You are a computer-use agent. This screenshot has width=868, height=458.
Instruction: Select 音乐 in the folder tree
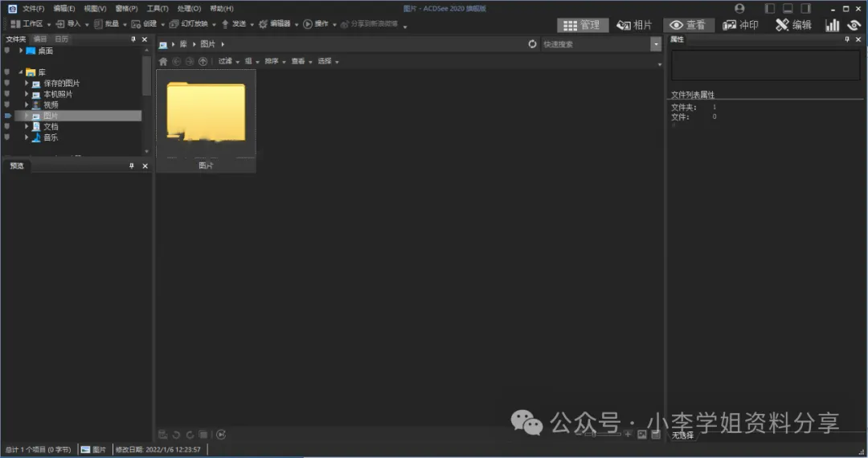(x=51, y=137)
